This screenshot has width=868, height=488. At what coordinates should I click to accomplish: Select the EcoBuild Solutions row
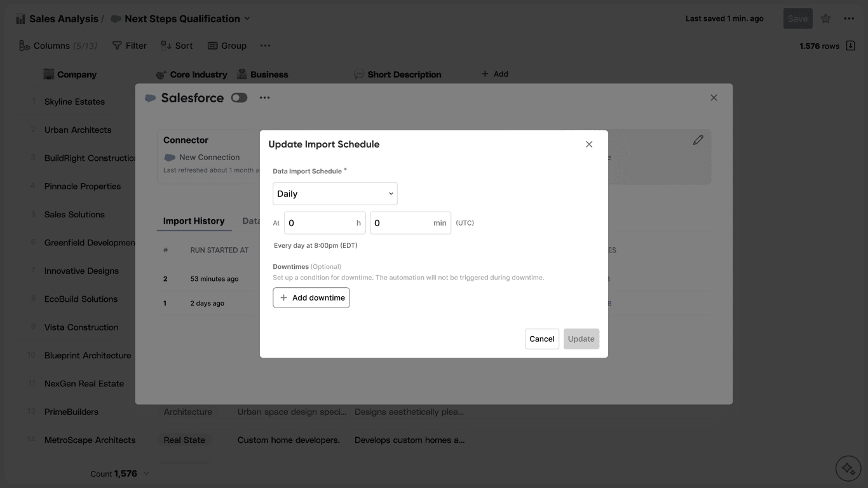pos(81,299)
